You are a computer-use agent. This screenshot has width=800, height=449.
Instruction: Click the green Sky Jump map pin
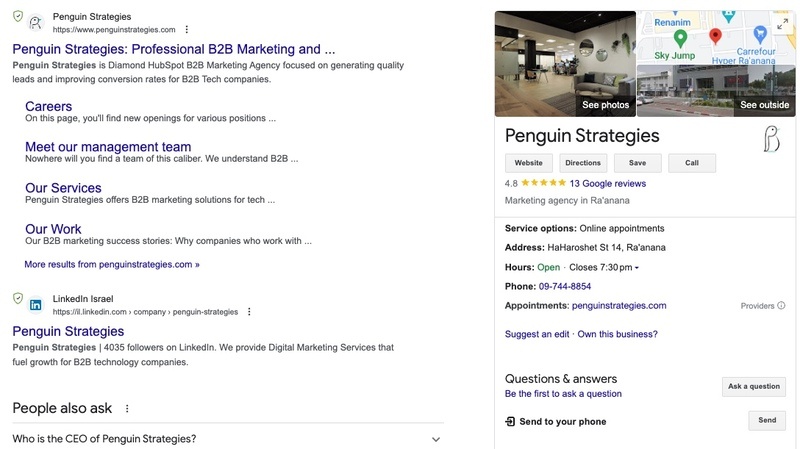coord(680,38)
